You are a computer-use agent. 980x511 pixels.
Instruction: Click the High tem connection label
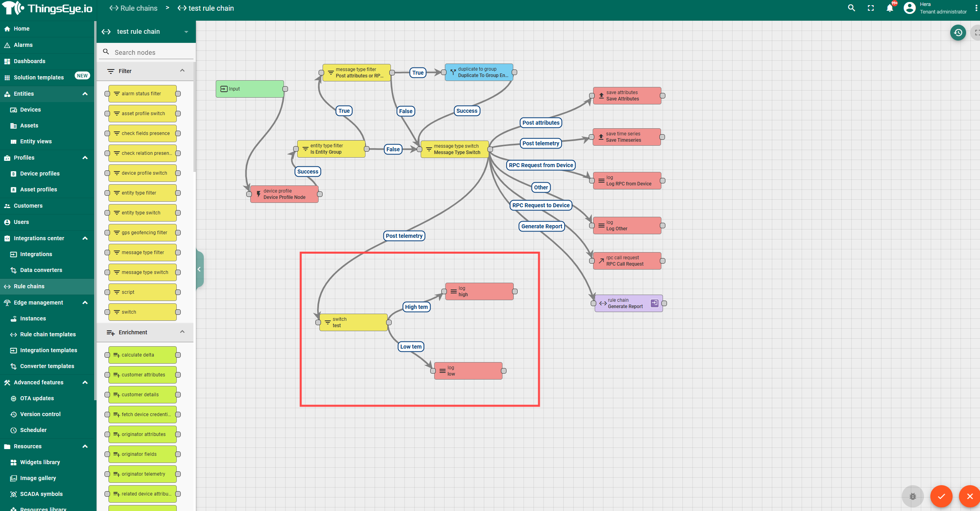(416, 307)
